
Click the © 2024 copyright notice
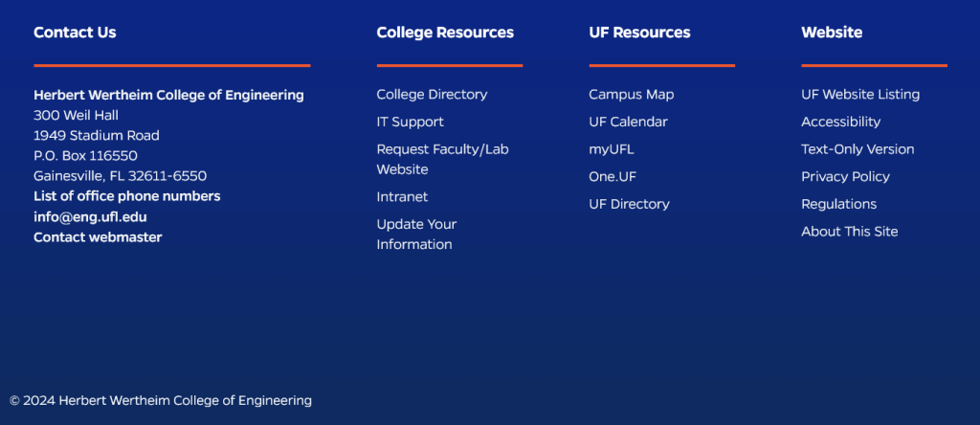pos(161,401)
